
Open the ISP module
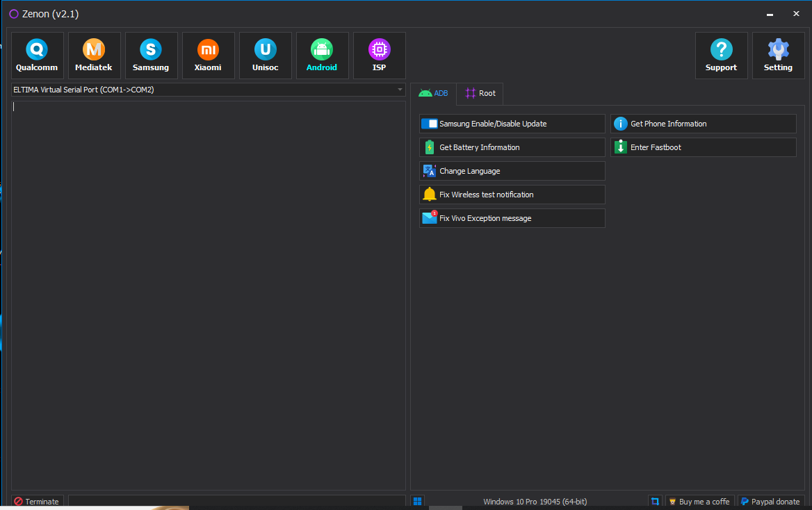tap(379, 56)
